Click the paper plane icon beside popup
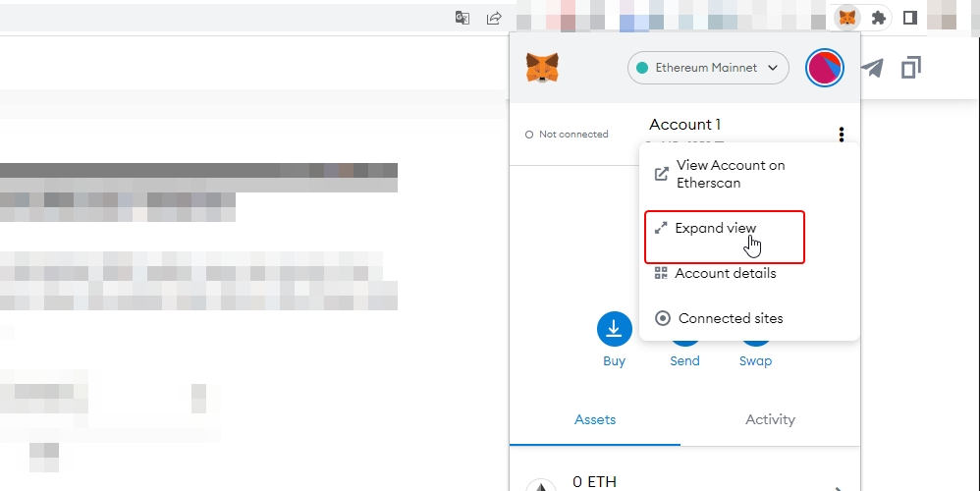The height and width of the screenshot is (491, 980). click(x=872, y=68)
